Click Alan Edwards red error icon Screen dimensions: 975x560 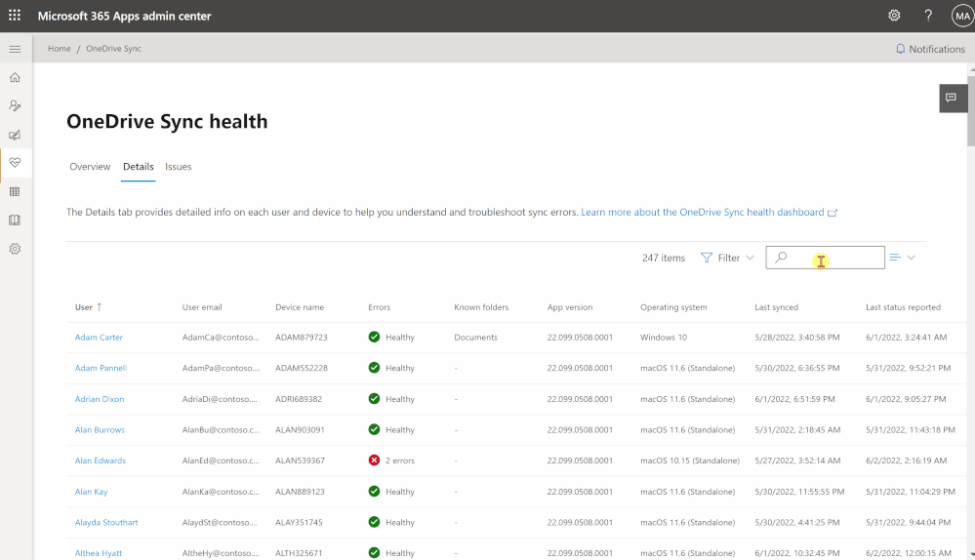coord(374,460)
